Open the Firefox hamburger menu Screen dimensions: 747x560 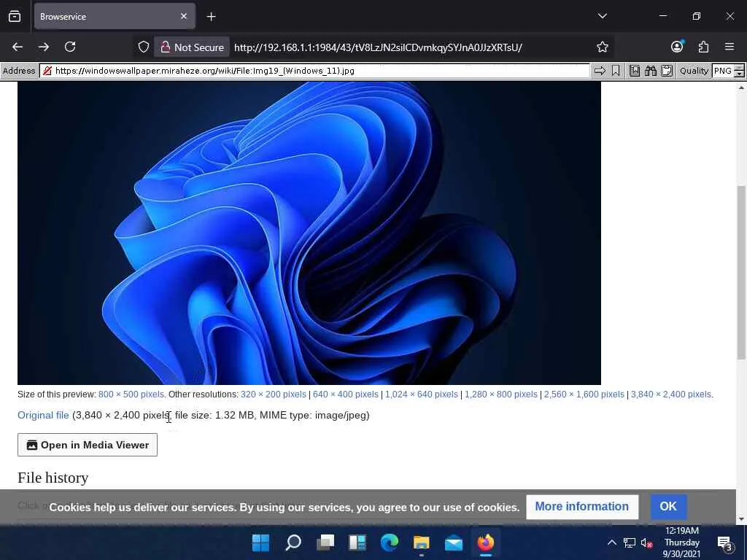point(729,47)
